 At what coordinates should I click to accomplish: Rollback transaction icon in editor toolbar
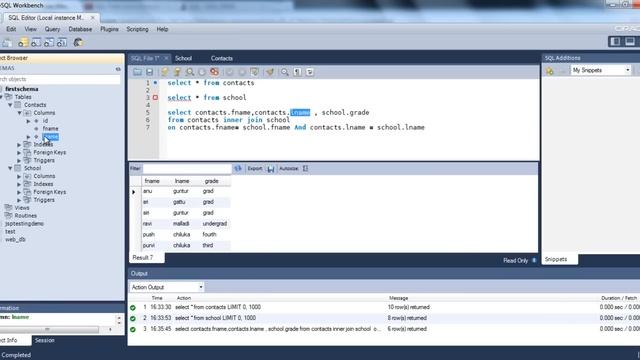242,72
